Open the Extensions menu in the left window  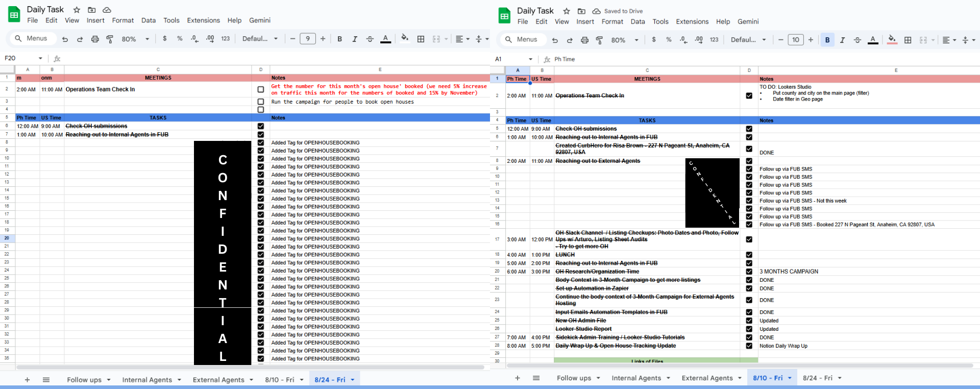click(203, 20)
